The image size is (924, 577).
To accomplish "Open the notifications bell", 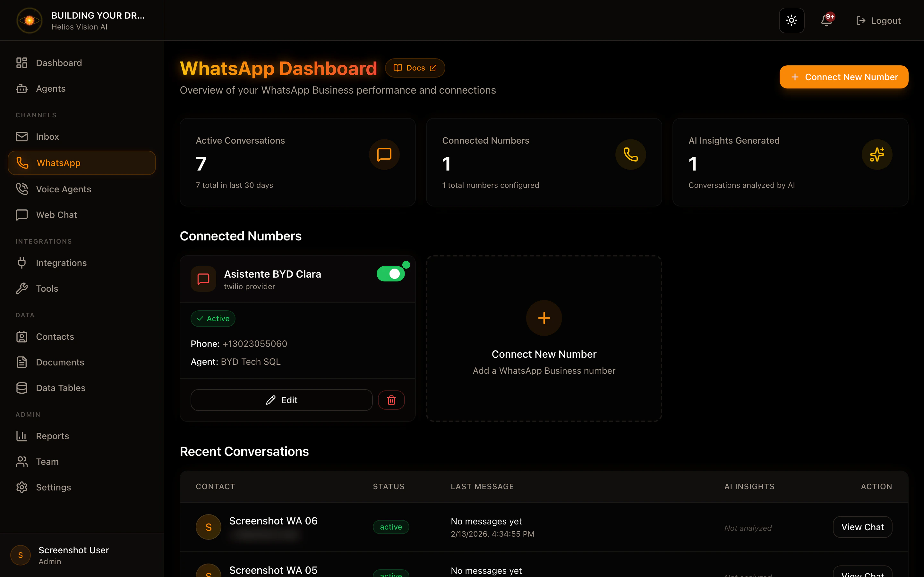I will pyautogui.click(x=826, y=21).
